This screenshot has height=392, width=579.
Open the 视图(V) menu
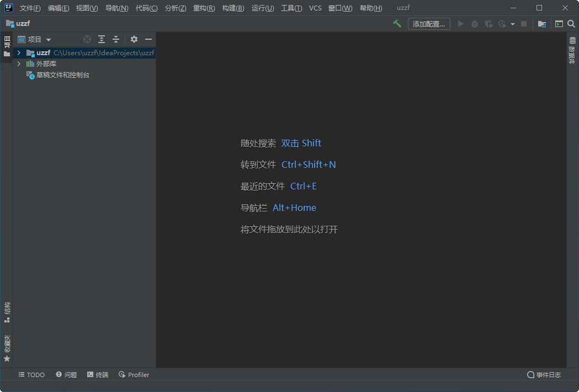pyautogui.click(x=87, y=8)
